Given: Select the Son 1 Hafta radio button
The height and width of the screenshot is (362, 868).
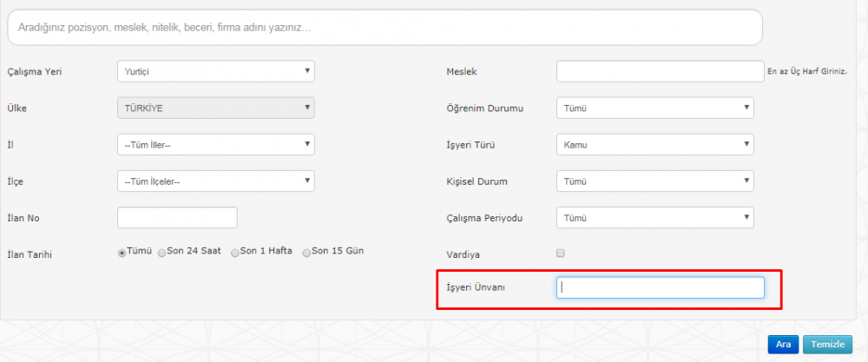Looking at the screenshot, I should [234, 253].
